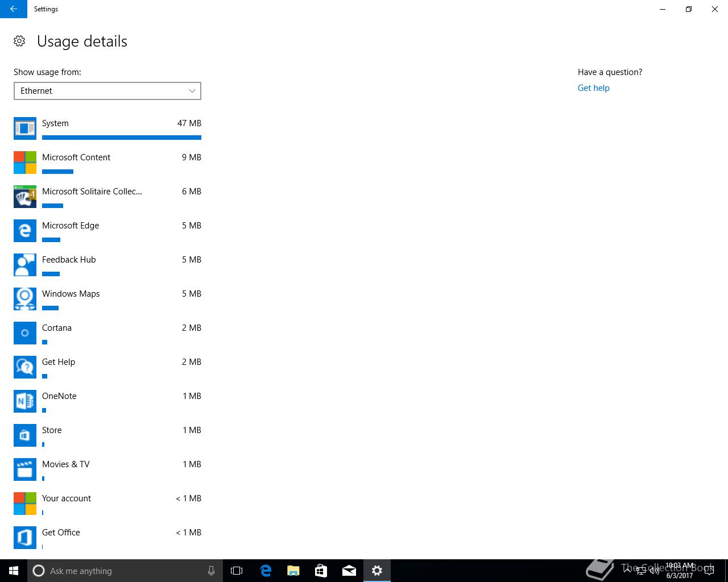This screenshot has width=728, height=582.
Task: Click the Get Office icon
Action: 25,538
